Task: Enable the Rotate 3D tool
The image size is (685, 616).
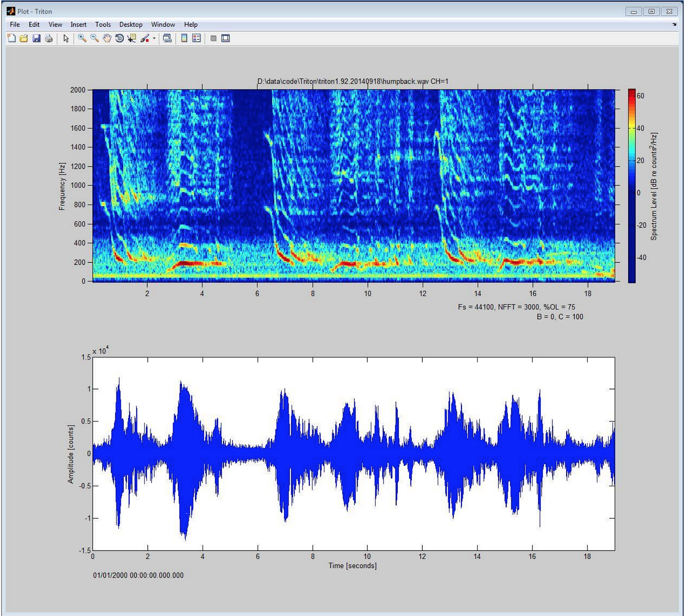Action: (x=119, y=38)
